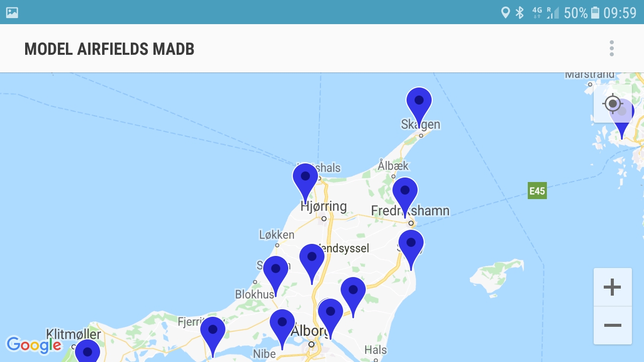Screen dimensions: 644x362
Task: Zoom out with the minus button
Action: coord(612,325)
